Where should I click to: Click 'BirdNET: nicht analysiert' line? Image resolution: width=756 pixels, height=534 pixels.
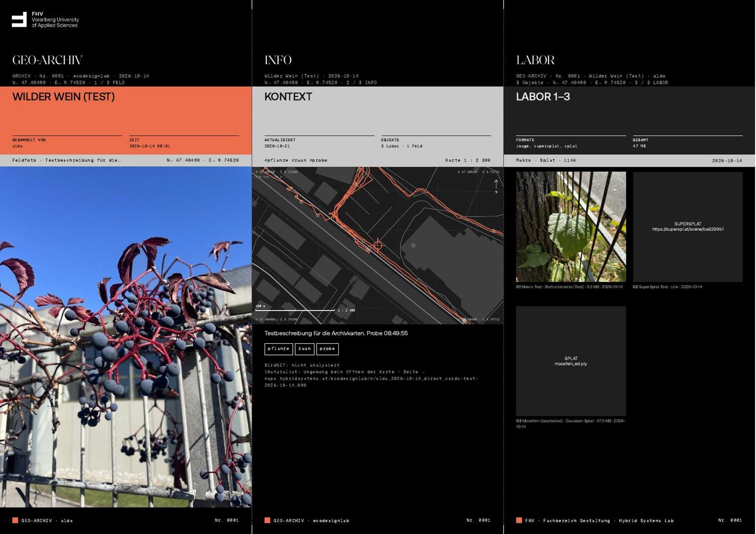tap(302, 365)
